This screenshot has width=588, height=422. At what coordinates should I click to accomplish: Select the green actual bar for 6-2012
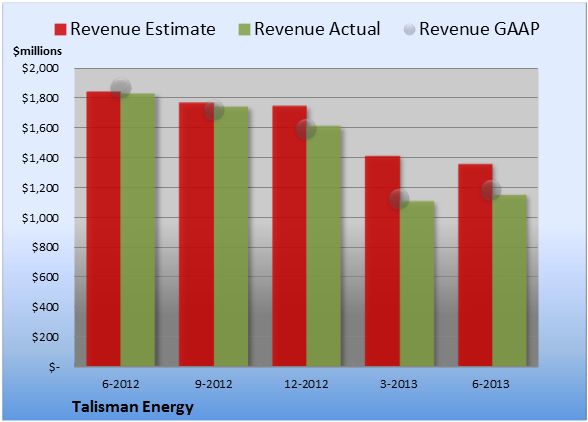point(138,230)
